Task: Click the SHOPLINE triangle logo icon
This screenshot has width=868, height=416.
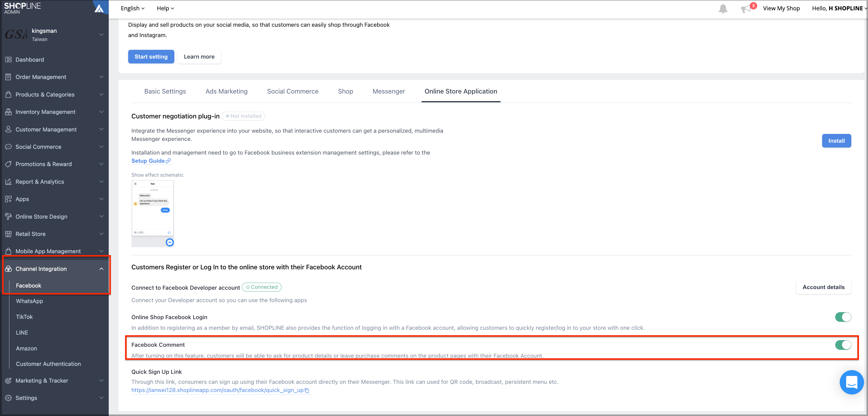Action: (x=99, y=8)
